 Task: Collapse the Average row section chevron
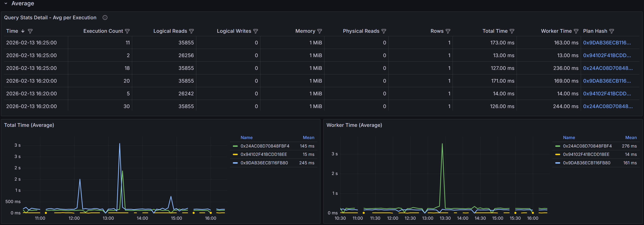(x=6, y=4)
